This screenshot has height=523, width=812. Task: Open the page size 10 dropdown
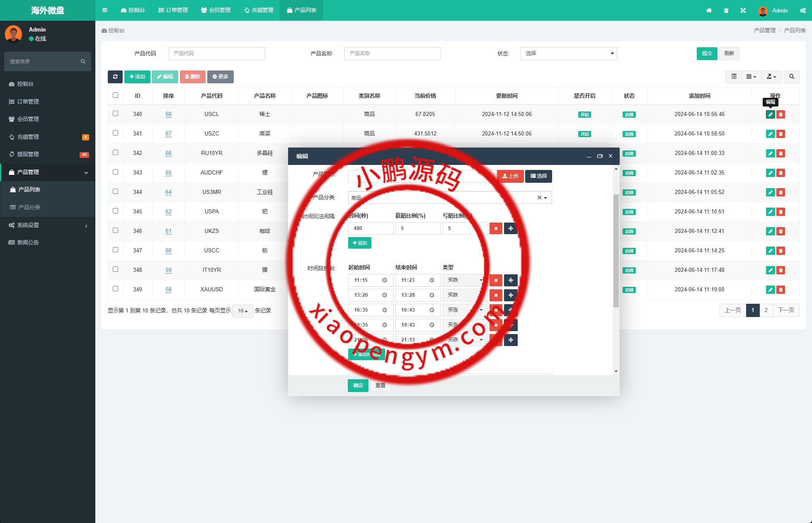[x=242, y=311]
